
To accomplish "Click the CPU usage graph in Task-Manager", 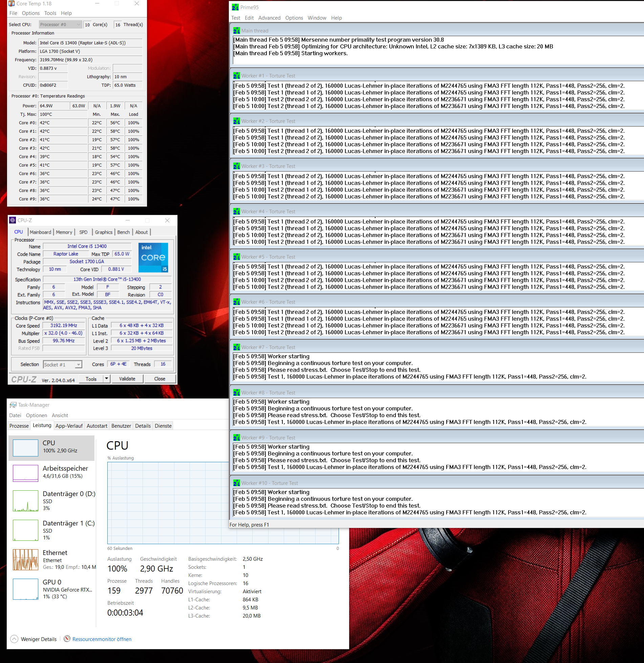I will coord(223,502).
